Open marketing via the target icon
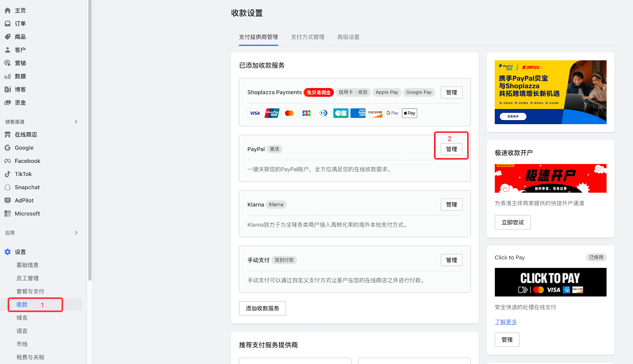 8,63
